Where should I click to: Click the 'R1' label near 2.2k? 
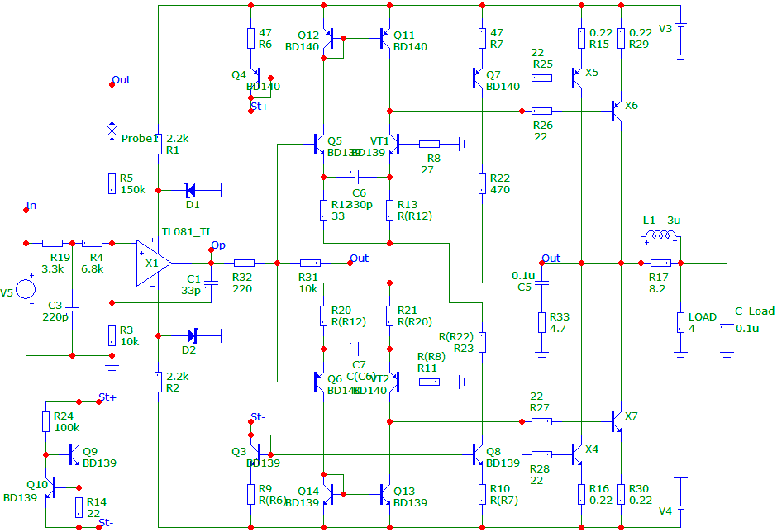(173, 150)
